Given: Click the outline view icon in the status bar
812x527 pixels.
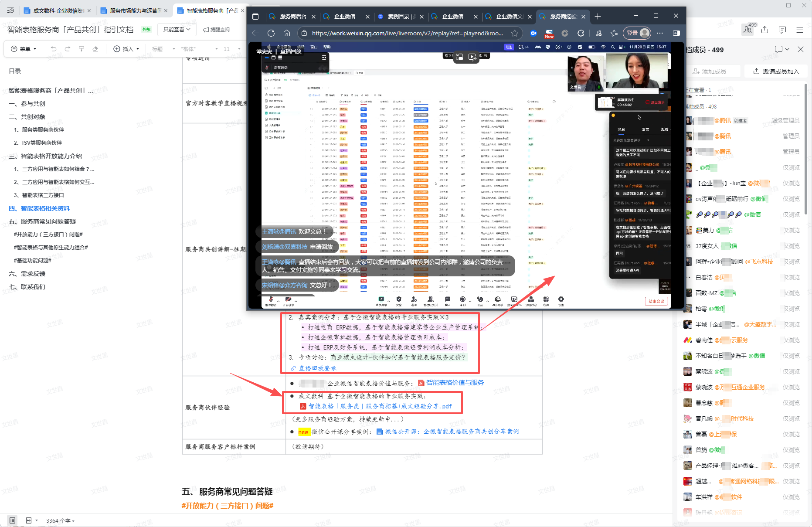Looking at the screenshot, I should click(x=12, y=520).
